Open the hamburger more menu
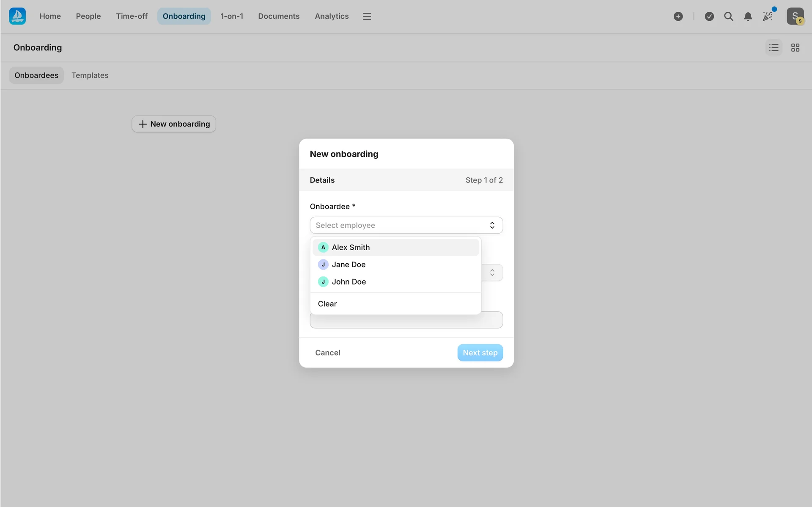 point(367,16)
